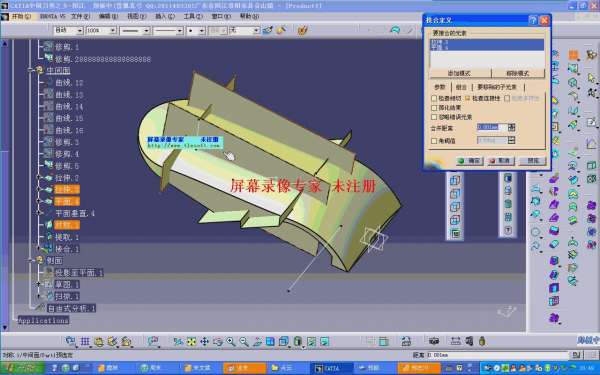Open the 编辑 menu
This screenshot has height=375, width=600.
[108, 16]
